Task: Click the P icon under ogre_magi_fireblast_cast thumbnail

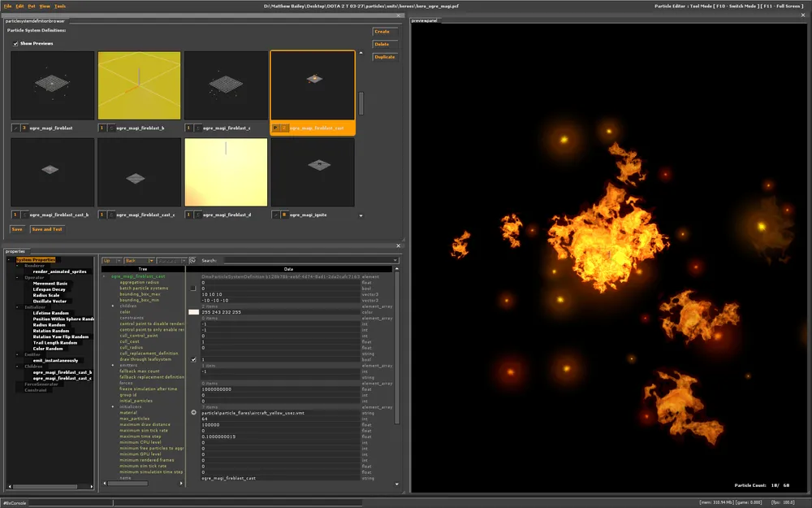Action: click(276, 128)
